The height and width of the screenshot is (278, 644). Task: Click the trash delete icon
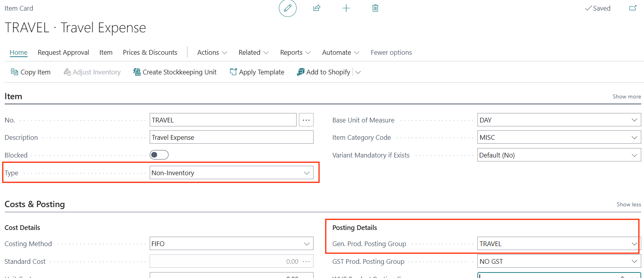tap(375, 8)
